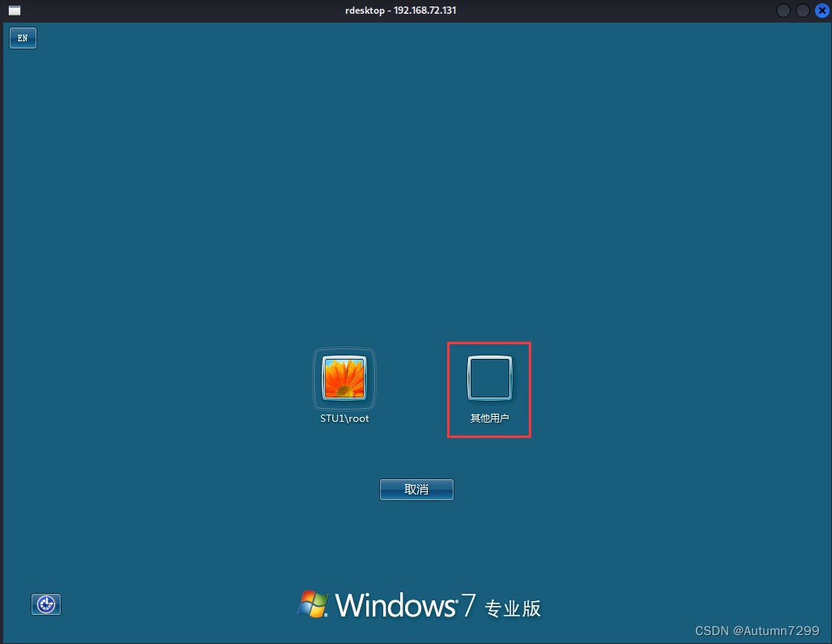Open the EN input language selector
The image size is (832, 644).
[23, 38]
